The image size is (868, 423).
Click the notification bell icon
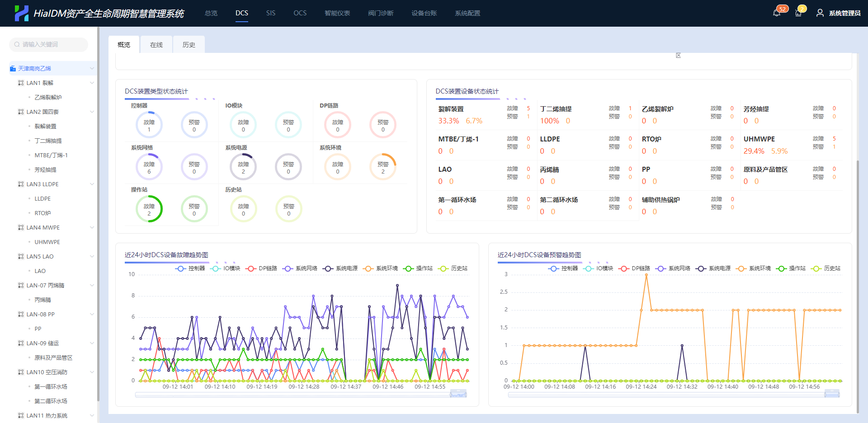pos(776,13)
